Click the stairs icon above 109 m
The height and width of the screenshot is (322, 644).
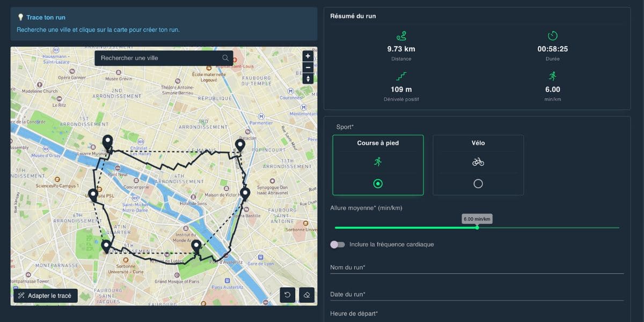tap(401, 76)
